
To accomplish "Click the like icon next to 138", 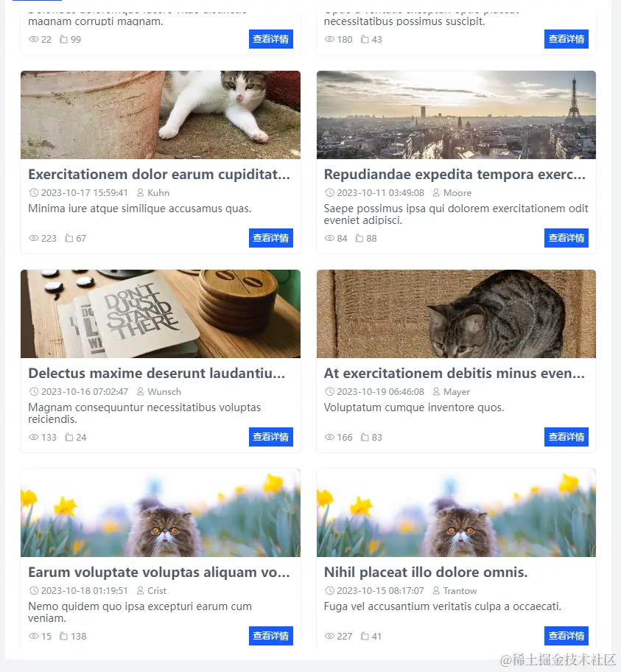I will 63,636.
